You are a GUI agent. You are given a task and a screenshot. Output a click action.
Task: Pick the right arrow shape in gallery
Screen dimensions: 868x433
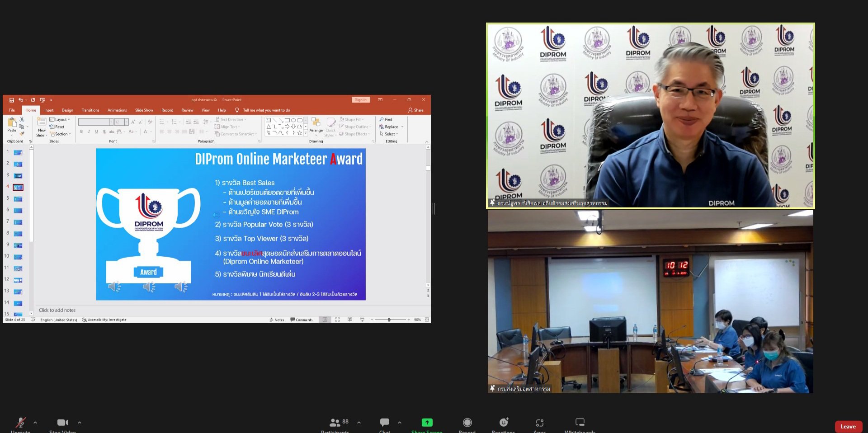[x=287, y=127]
